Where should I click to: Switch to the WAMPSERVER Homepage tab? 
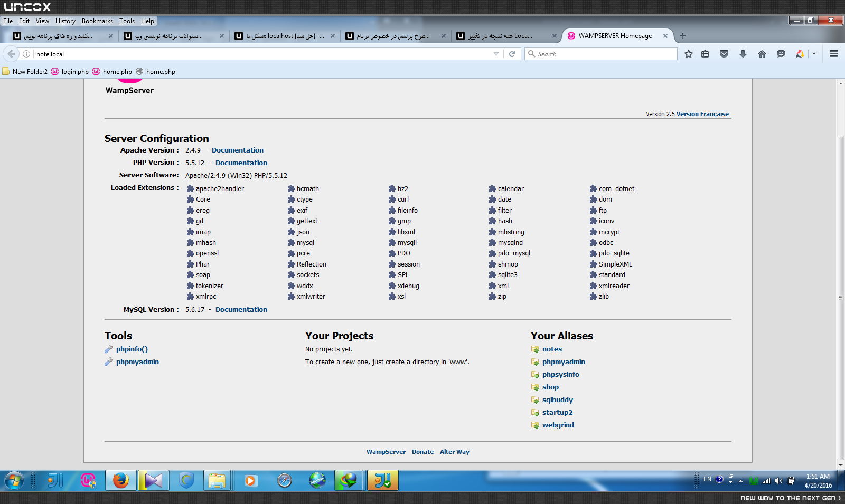tap(617, 36)
